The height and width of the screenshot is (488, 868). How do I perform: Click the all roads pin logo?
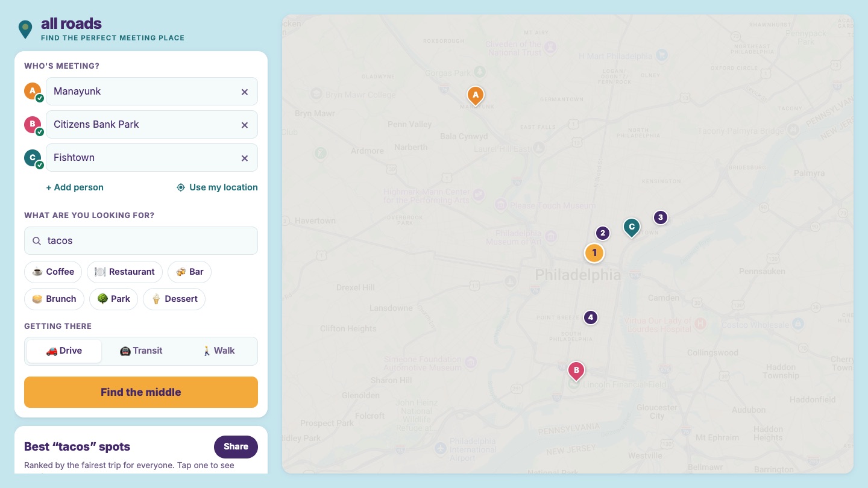(x=25, y=29)
